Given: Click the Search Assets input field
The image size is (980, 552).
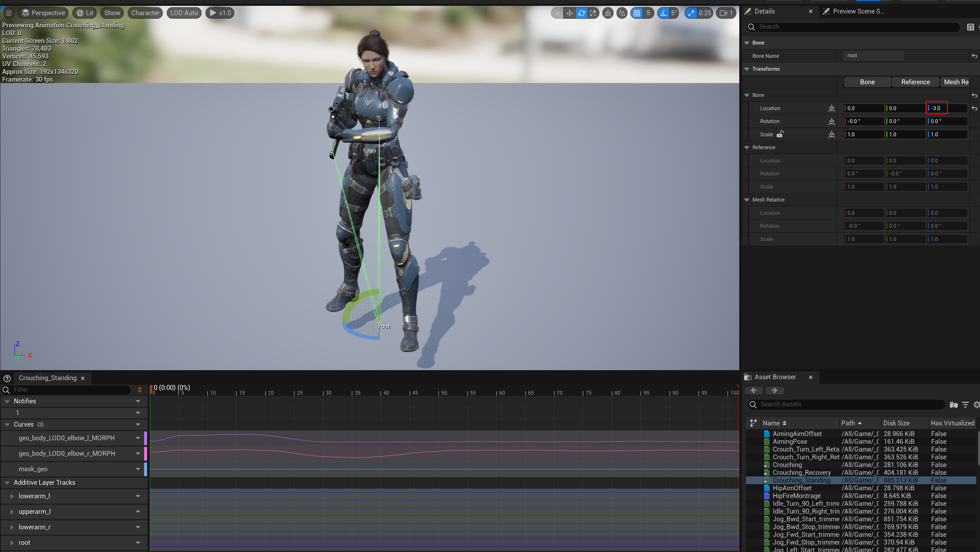Looking at the screenshot, I should pyautogui.click(x=848, y=404).
